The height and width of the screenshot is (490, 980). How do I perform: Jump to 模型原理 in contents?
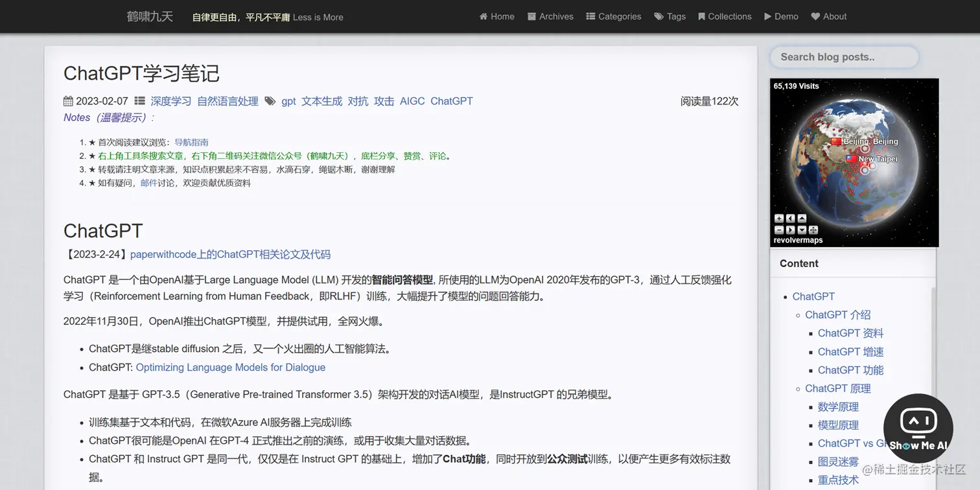pyautogui.click(x=838, y=425)
